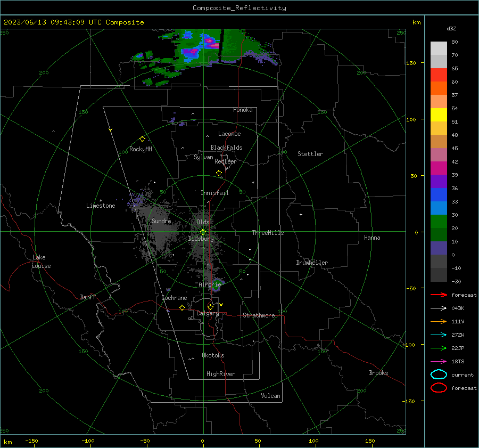Pick the magenta swatch in dBZ legend

click(x=439, y=168)
